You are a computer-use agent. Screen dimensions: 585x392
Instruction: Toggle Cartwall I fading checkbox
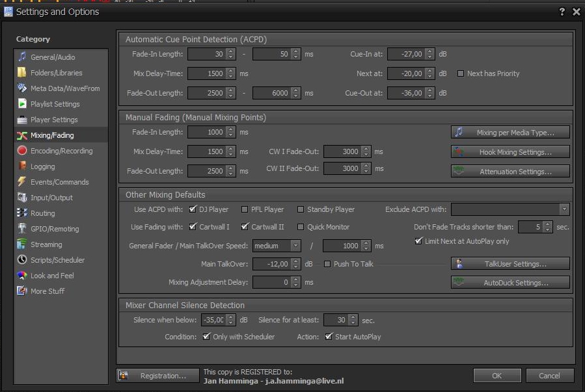(193, 227)
